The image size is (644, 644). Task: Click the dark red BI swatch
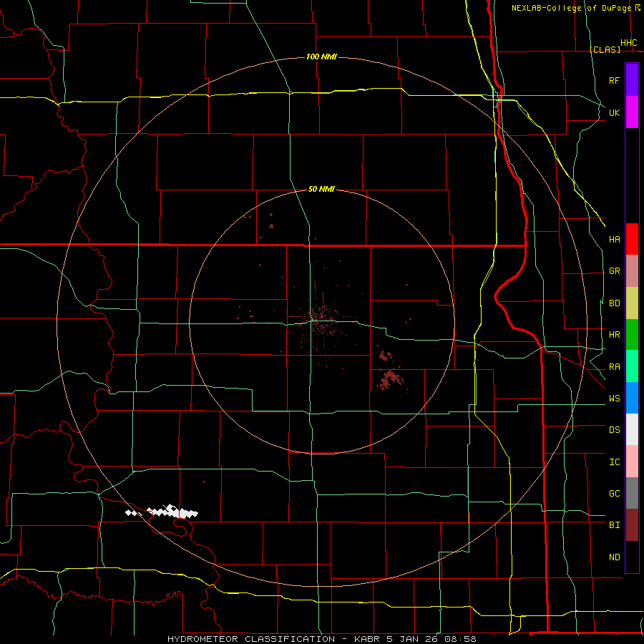(x=632, y=525)
